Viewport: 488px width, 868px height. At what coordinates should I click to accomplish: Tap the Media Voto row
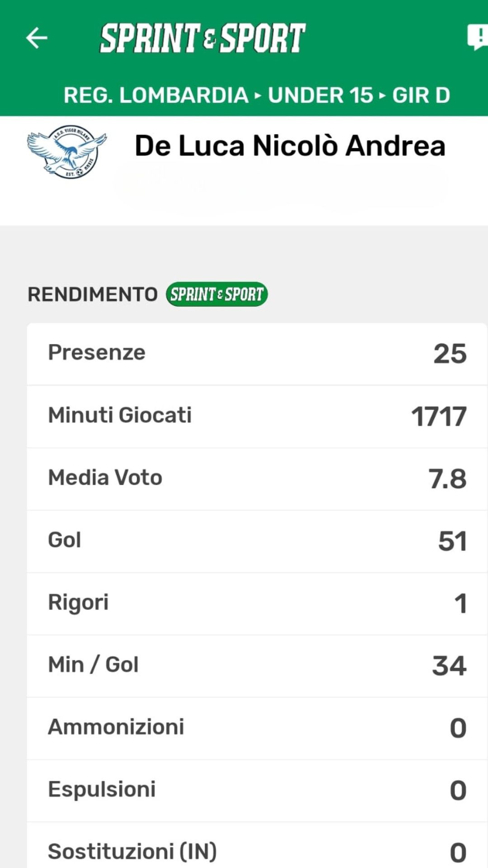coord(257,478)
